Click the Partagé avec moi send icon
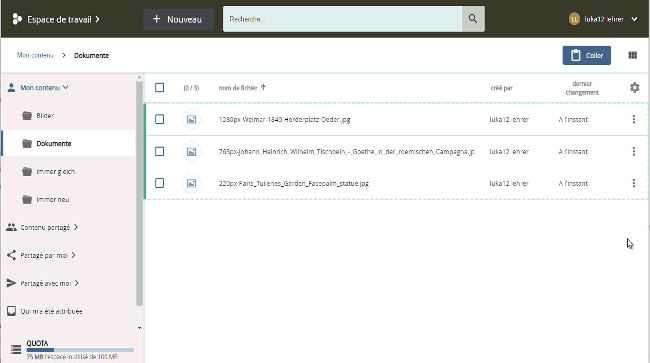The width and height of the screenshot is (650, 363). point(11,283)
